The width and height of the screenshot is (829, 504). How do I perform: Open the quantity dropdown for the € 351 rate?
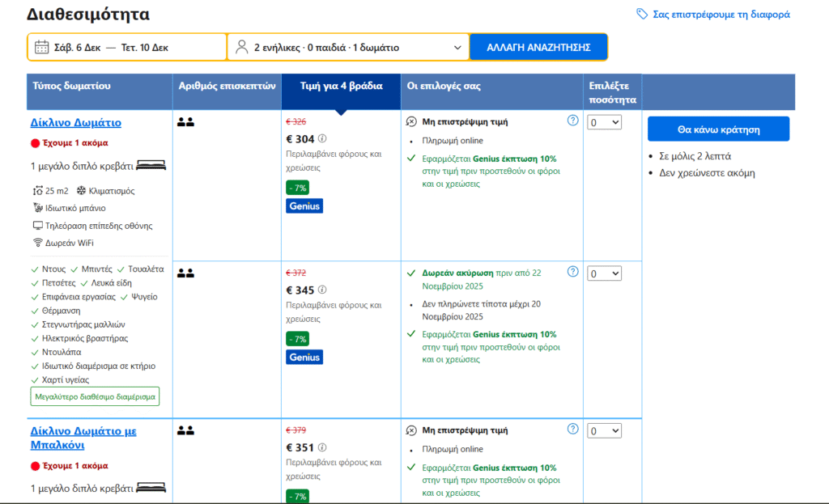click(x=604, y=430)
